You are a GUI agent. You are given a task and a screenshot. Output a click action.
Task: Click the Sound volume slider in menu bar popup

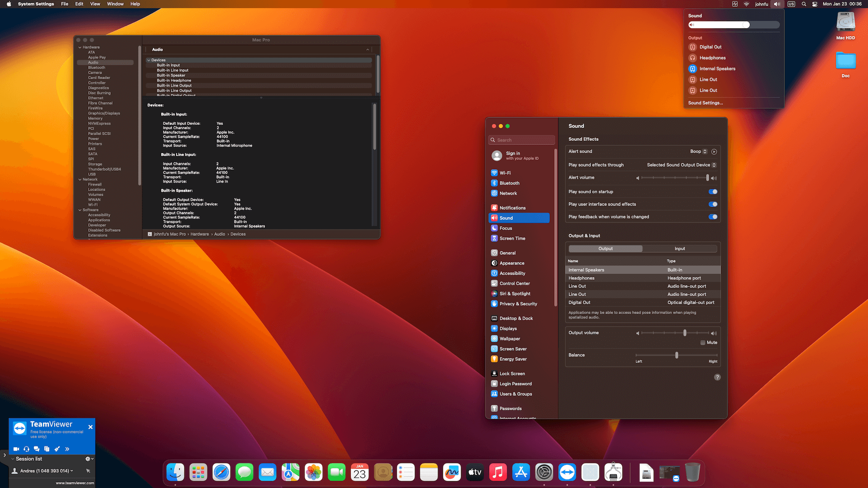(x=734, y=25)
